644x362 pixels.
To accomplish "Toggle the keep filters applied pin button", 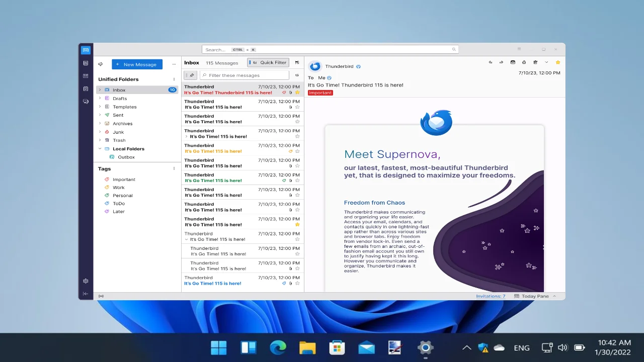I will coord(190,75).
